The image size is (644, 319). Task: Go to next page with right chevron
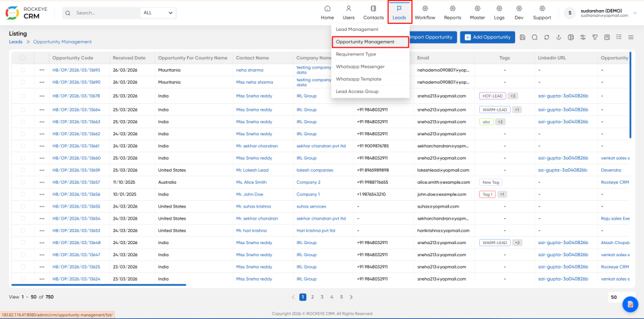[x=351, y=297]
